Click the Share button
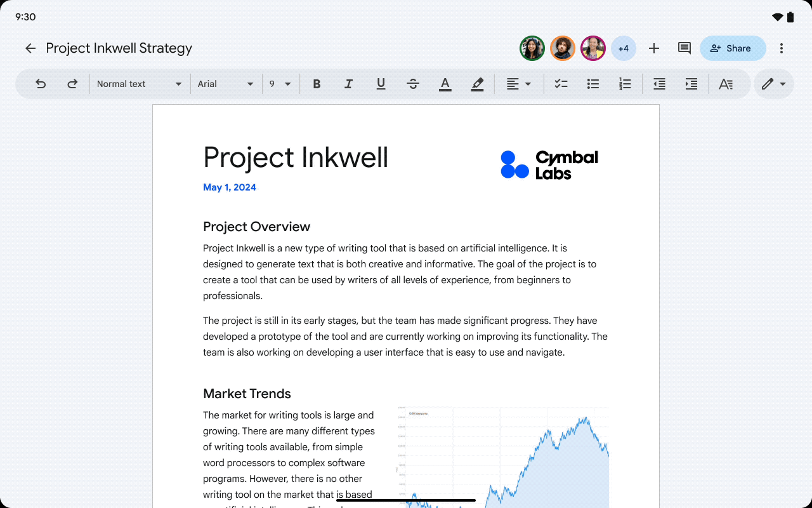 [733, 48]
